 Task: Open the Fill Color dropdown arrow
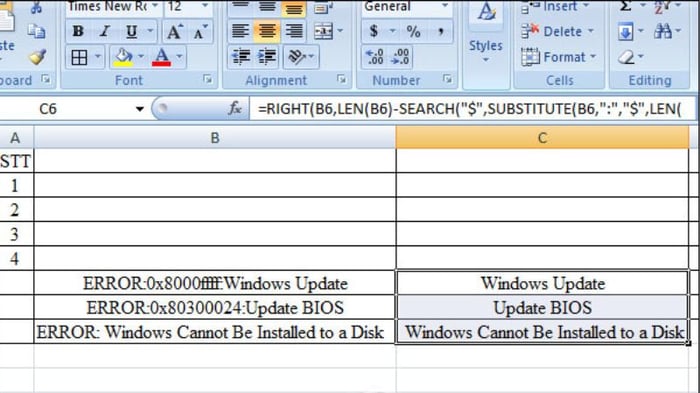coord(141,57)
